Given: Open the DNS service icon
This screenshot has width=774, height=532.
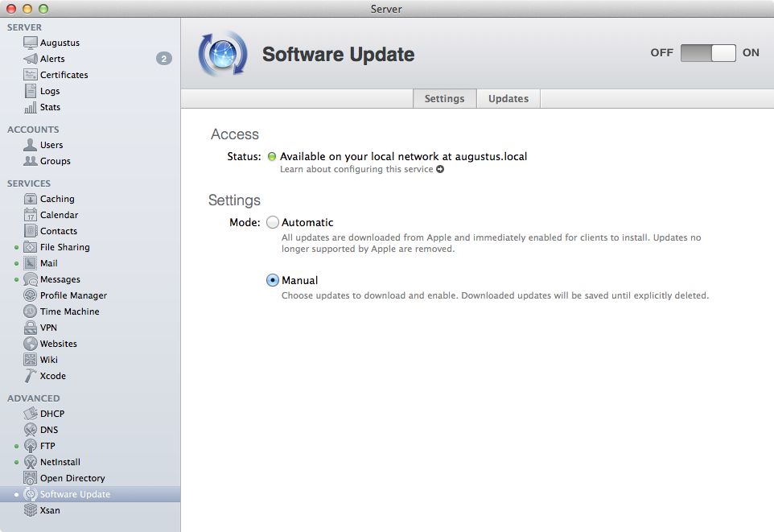Looking at the screenshot, I should click(30, 430).
